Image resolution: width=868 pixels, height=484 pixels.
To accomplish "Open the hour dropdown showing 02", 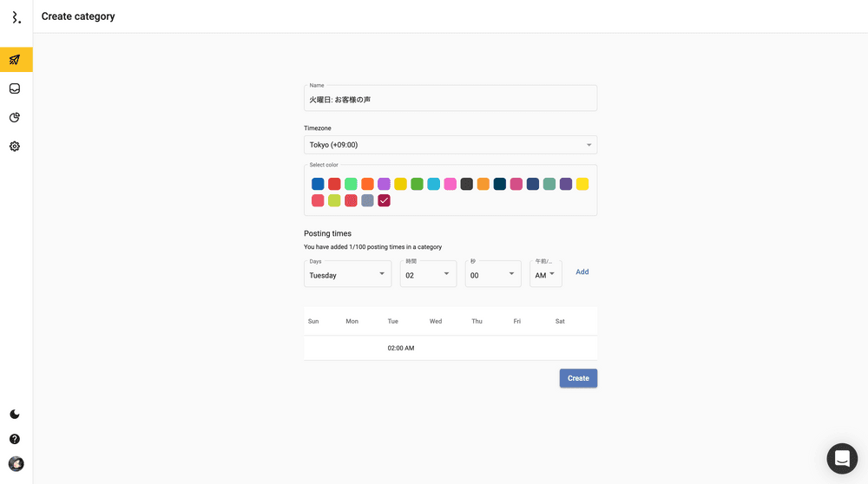I will pyautogui.click(x=428, y=275).
